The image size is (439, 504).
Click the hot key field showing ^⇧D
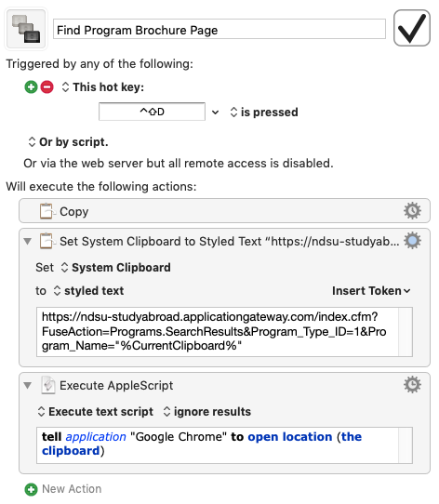coord(152,112)
